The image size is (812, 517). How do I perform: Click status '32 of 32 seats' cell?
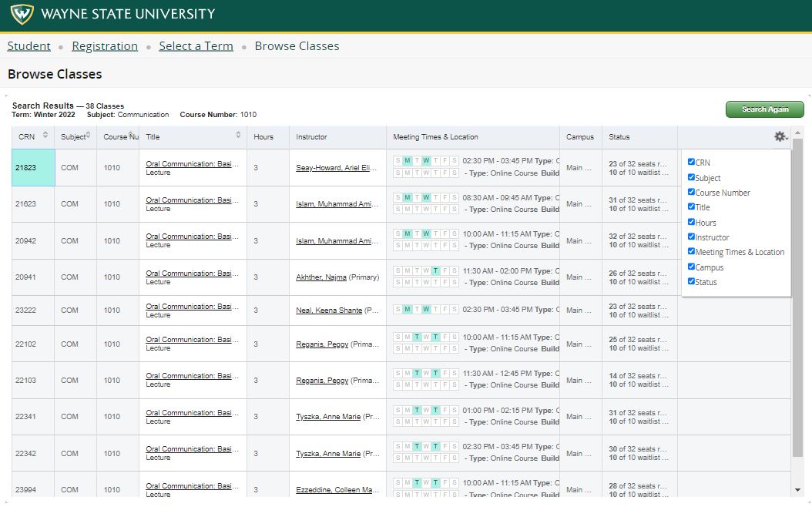tap(639, 241)
